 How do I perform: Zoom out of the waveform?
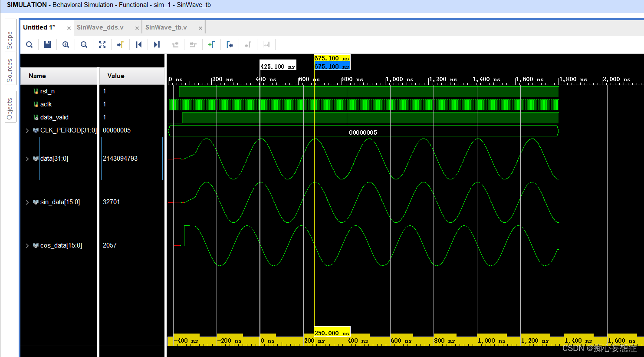tap(84, 44)
